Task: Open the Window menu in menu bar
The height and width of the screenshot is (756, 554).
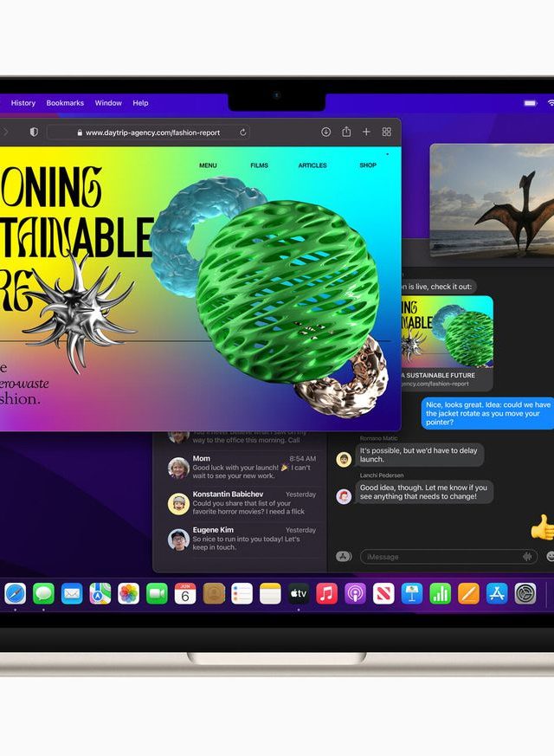Action: click(108, 103)
